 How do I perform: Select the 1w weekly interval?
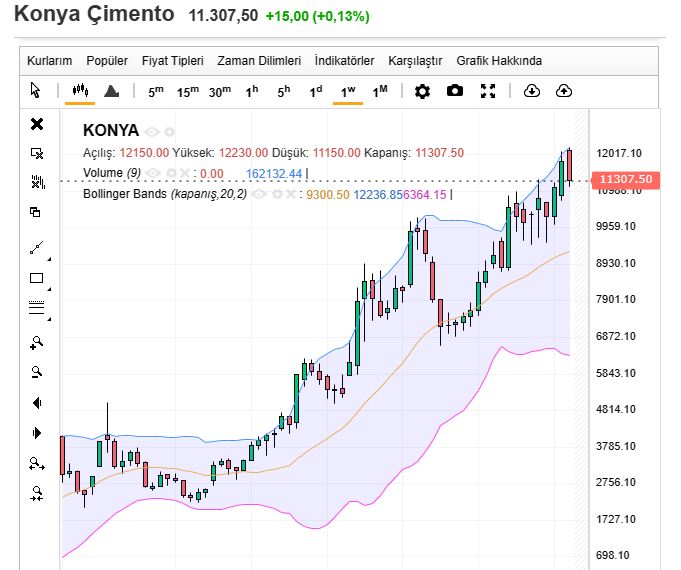pos(348,91)
